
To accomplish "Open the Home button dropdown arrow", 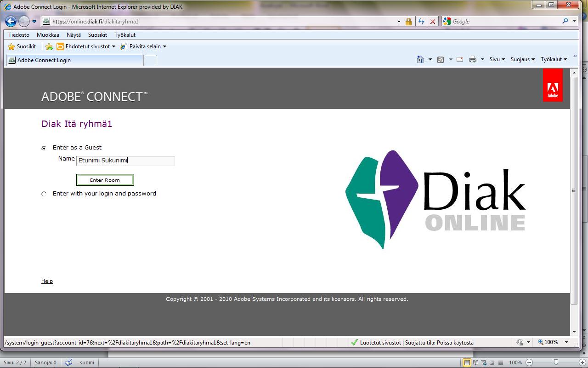I will (430, 59).
